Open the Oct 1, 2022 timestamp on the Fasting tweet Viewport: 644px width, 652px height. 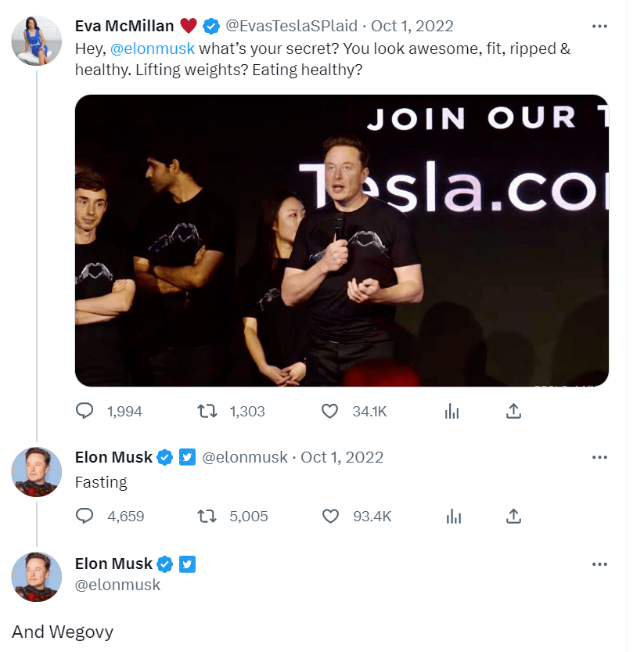click(x=342, y=457)
